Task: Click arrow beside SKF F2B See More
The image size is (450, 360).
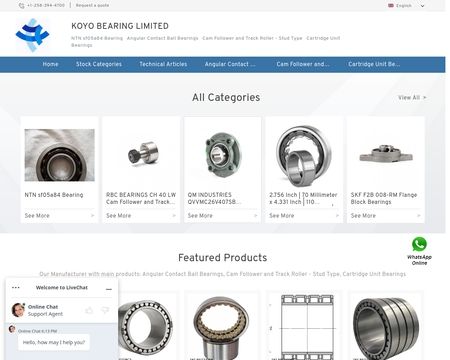Action: coord(419,216)
